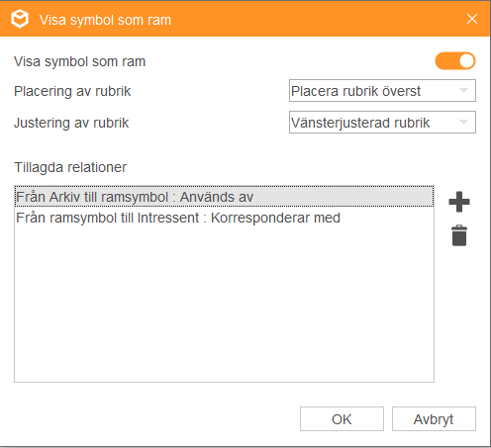Close the Visa symbol som ram dialog
Screen dimensions: 491x448
(x=472, y=19)
